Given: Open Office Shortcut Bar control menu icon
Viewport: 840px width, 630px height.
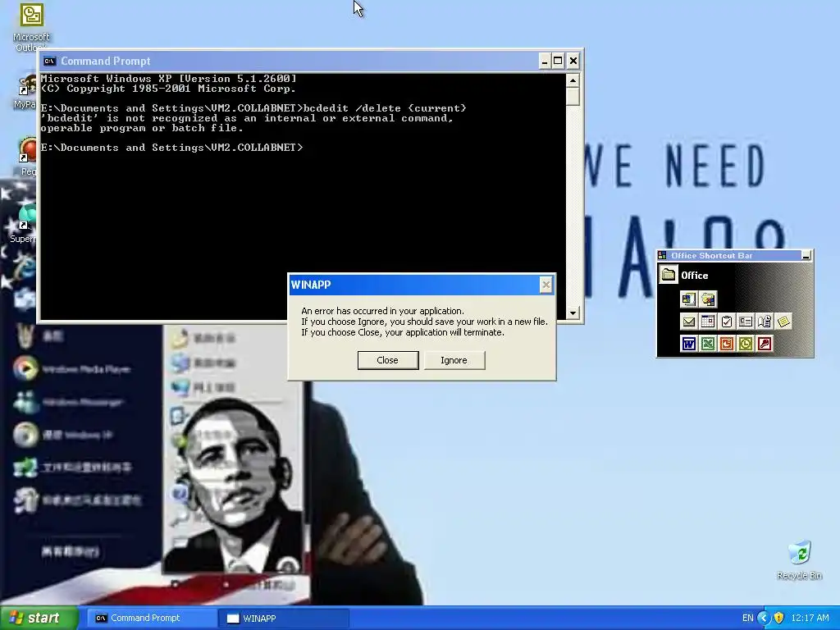Looking at the screenshot, I should point(662,256).
